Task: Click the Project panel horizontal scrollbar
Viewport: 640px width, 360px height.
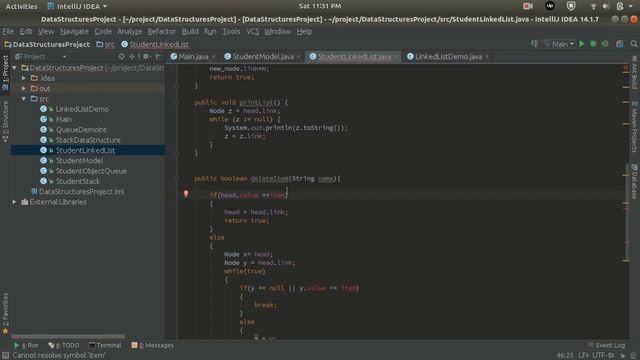Action: pos(68,337)
